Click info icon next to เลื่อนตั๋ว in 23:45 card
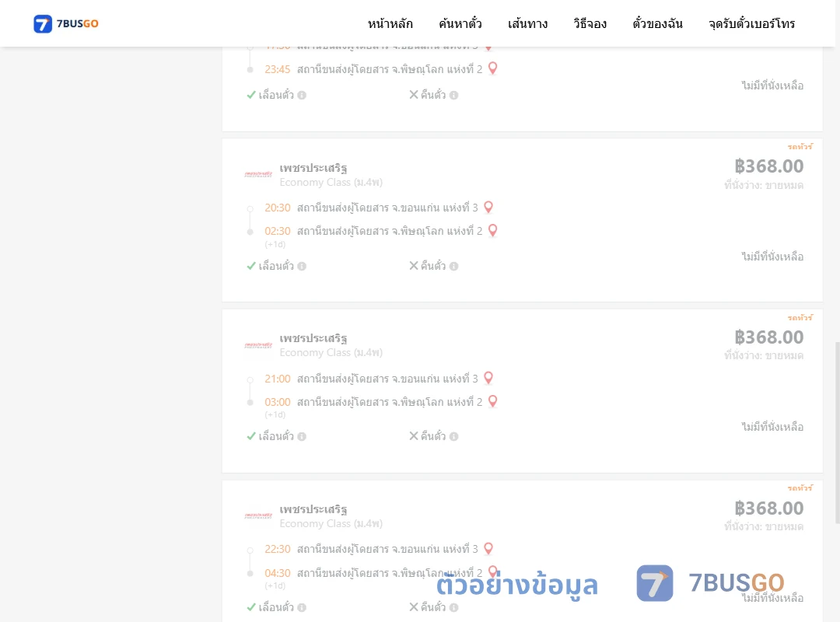 pyautogui.click(x=302, y=95)
